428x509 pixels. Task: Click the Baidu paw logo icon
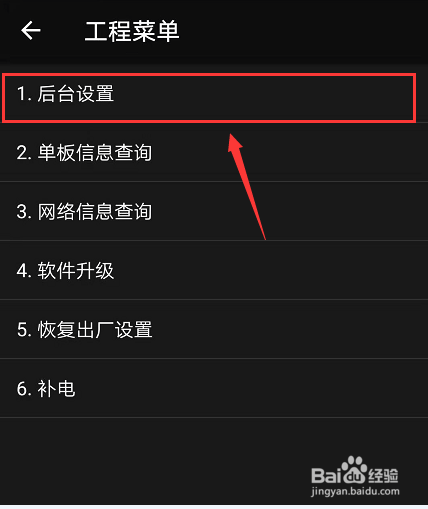(x=354, y=470)
